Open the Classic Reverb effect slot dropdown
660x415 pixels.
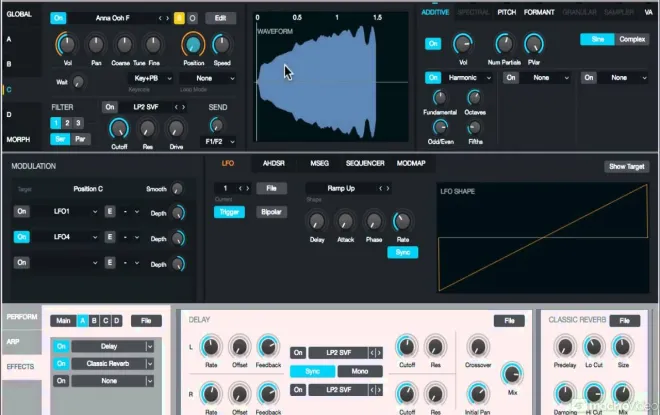tap(112, 364)
